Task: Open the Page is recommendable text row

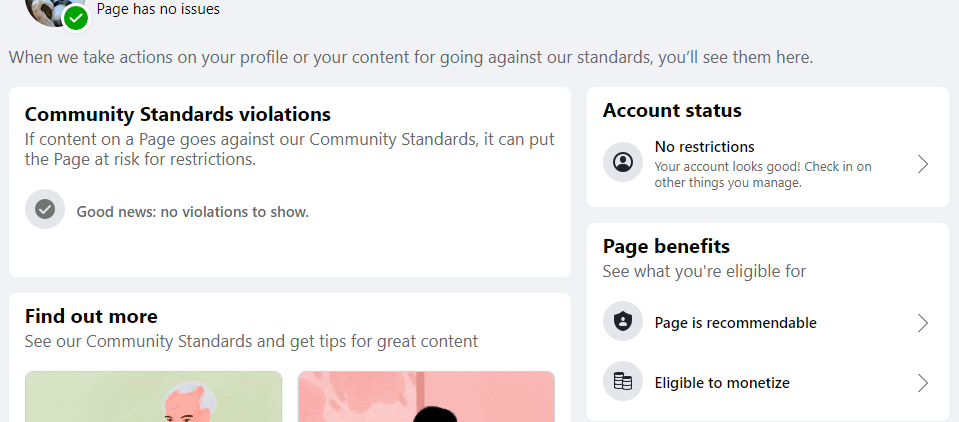Action: tap(768, 323)
